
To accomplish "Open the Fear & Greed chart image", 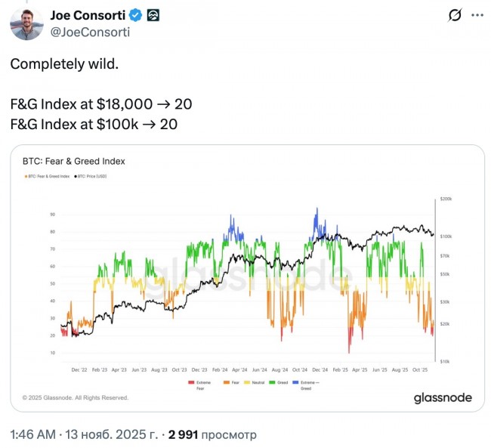I will (x=247, y=278).
